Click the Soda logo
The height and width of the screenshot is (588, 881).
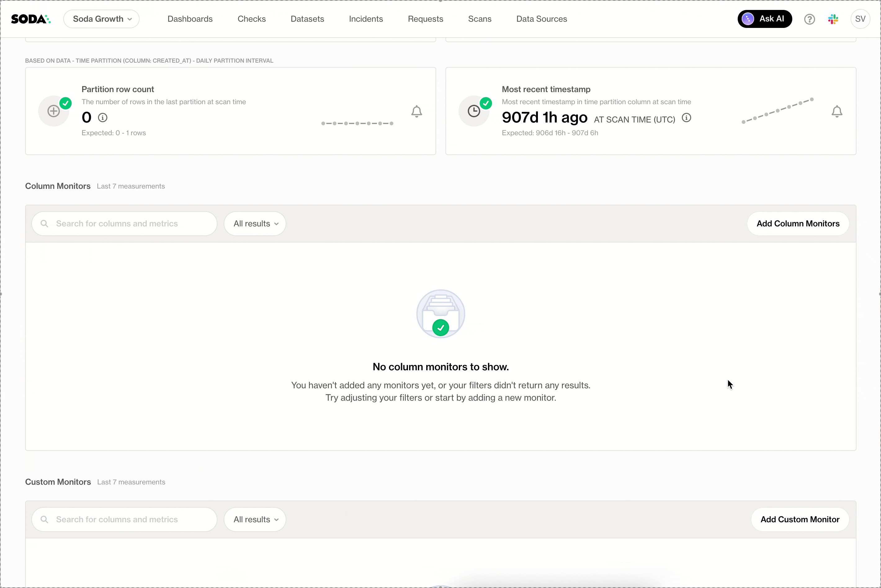pyautogui.click(x=31, y=19)
